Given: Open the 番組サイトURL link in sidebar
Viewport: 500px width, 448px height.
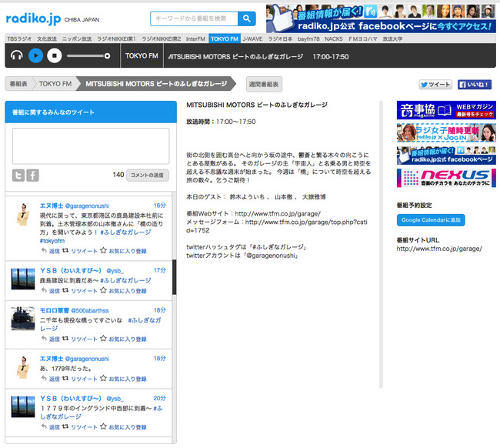Looking at the screenshot, I should coord(439,249).
